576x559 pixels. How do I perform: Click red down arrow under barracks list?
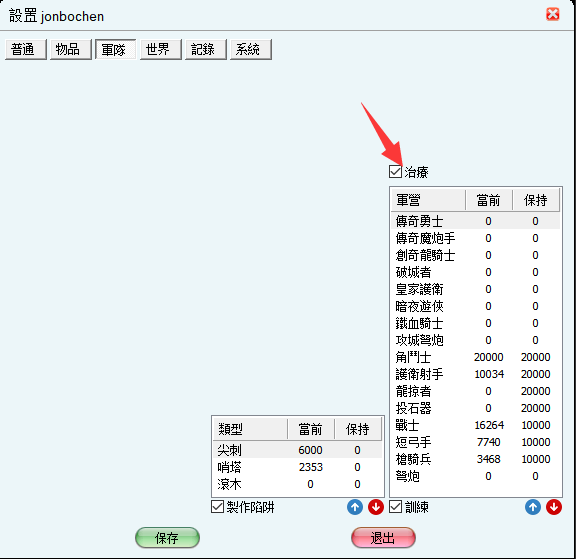tap(554, 507)
